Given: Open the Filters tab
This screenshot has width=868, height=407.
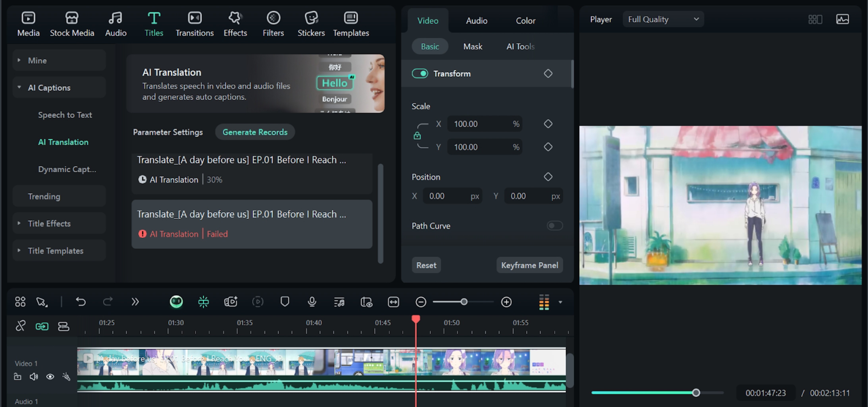Looking at the screenshot, I should click(x=273, y=24).
